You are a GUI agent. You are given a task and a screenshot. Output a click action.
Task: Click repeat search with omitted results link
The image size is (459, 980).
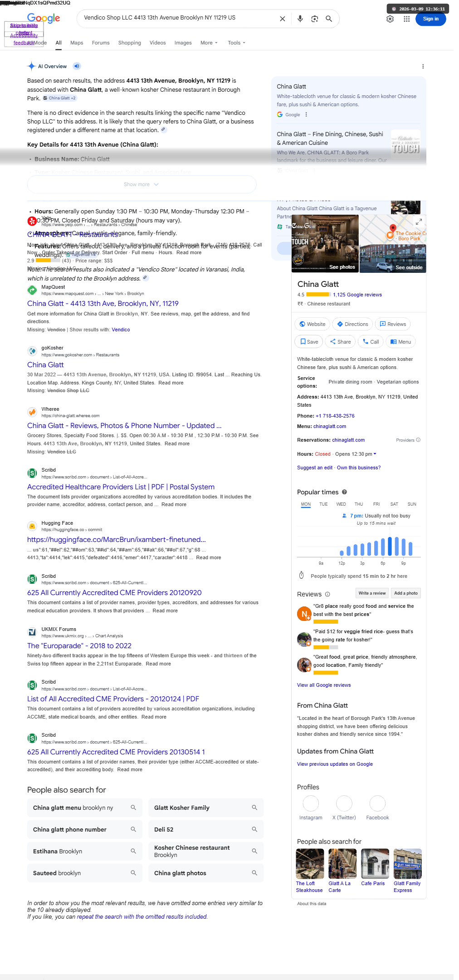[x=142, y=917]
